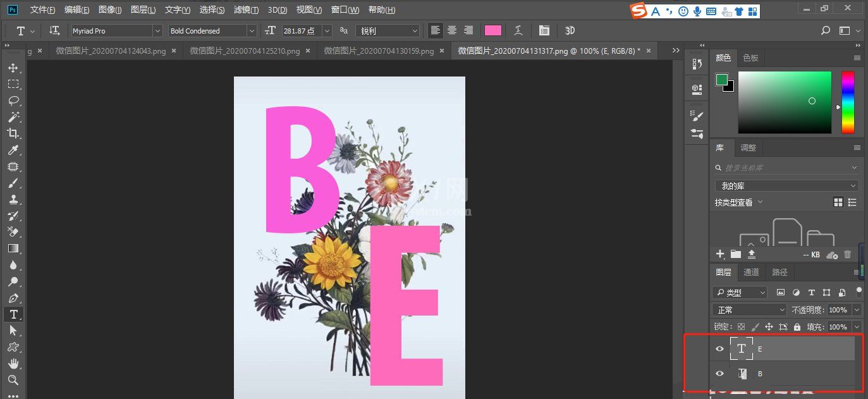Select the Rectangular Marquee tool
This screenshot has width=868, height=399.
coord(13,84)
